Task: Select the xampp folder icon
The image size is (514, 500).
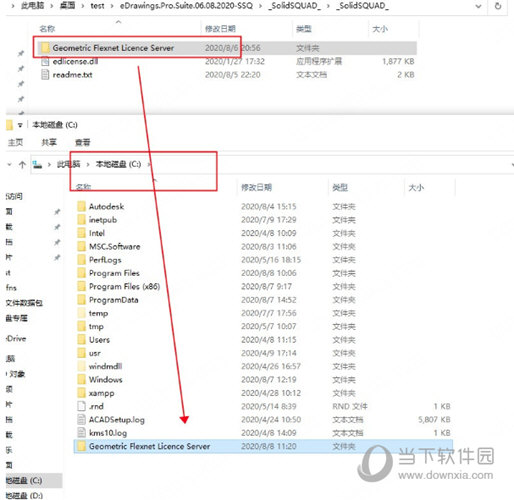Action: point(81,393)
